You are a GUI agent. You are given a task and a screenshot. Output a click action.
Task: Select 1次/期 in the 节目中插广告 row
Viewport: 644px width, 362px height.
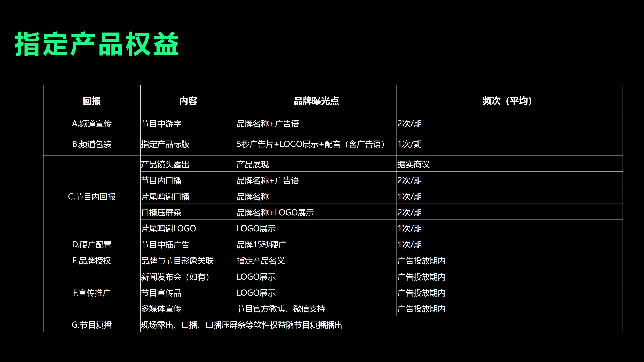point(510,244)
